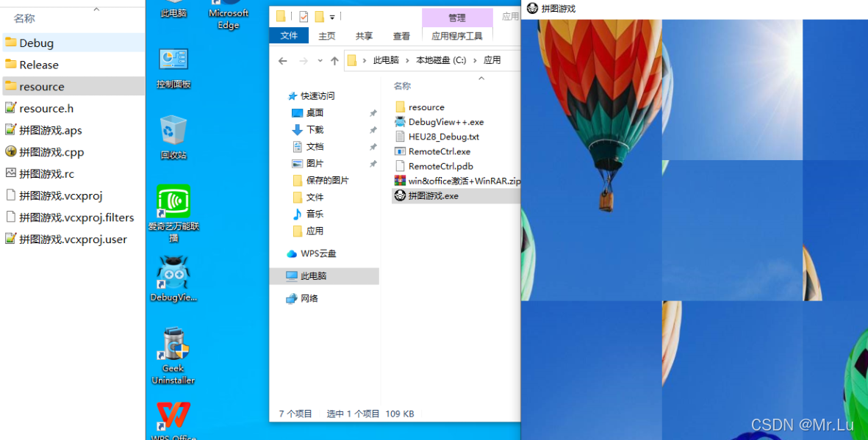Expand chevron after 本地磁盘 (C:) in address bar
This screenshot has width=868, height=440.
click(475, 60)
